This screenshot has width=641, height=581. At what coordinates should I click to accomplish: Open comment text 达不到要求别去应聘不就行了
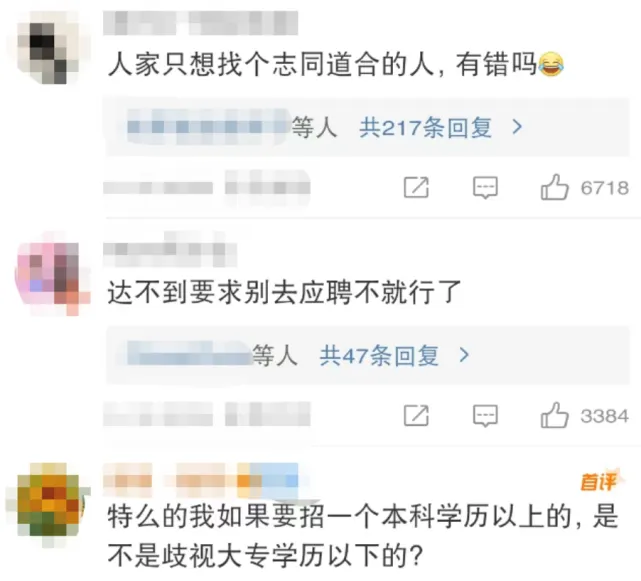tap(285, 292)
